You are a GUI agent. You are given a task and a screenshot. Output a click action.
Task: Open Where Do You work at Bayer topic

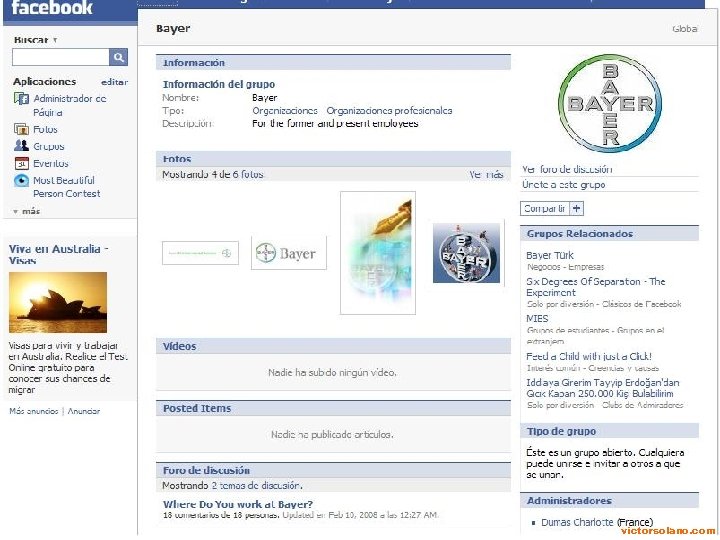[238, 504]
